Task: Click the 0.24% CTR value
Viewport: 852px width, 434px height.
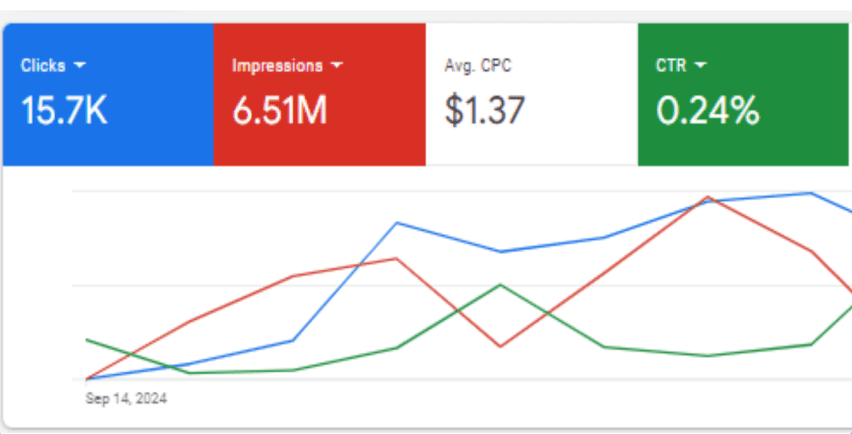Action: 707,110
